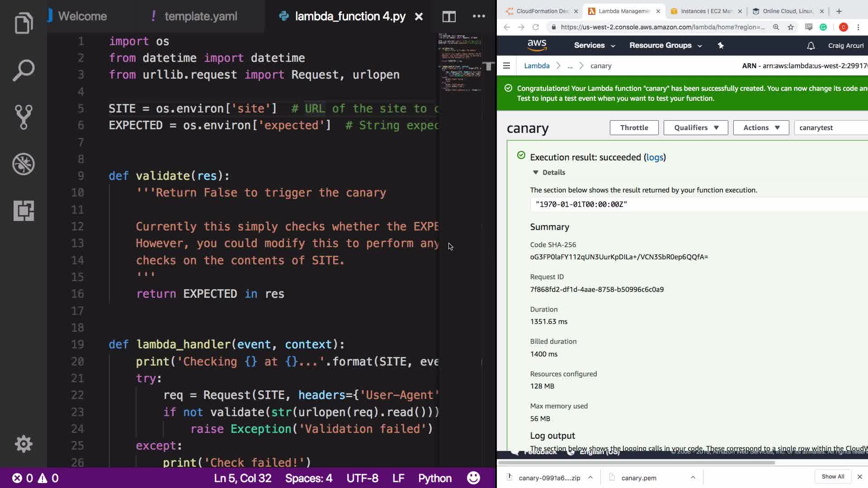The width and height of the screenshot is (868, 488).
Task: Switch to the template.yaml tab
Action: (x=200, y=17)
